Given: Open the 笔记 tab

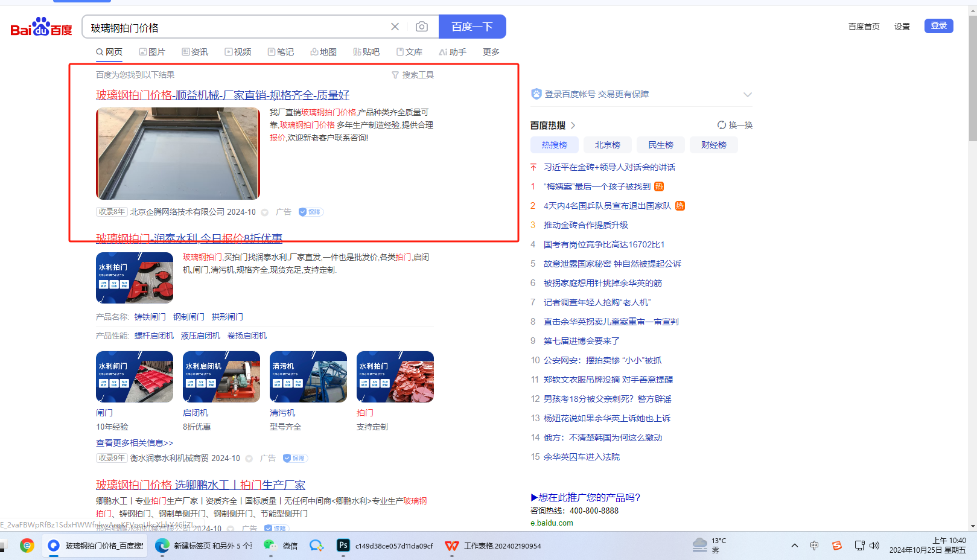Looking at the screenshot, I should click(281, 52).
